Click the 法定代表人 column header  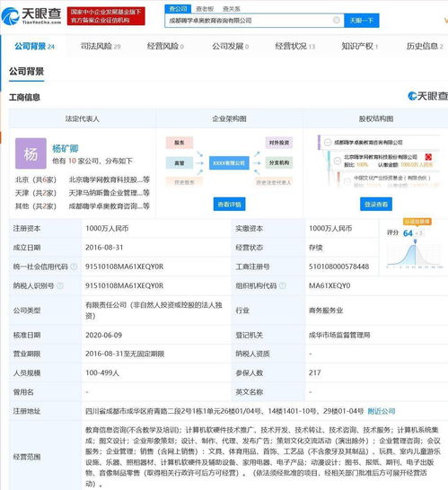83,118
